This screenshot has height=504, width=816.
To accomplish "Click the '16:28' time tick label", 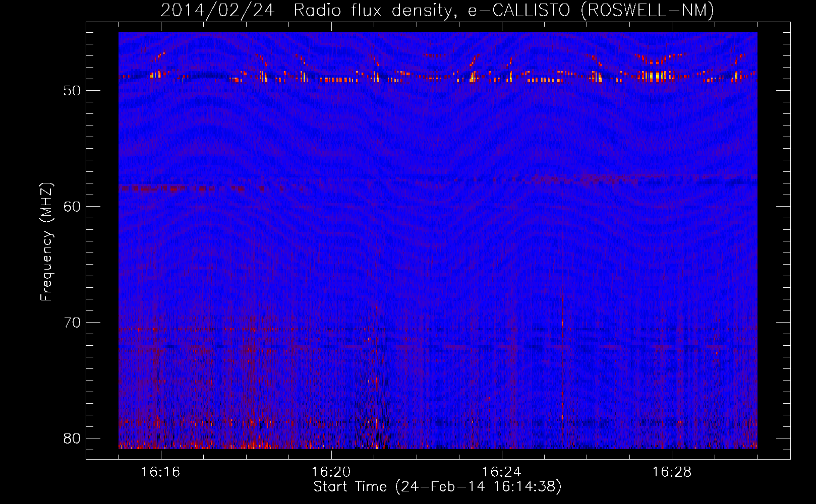I will click(672, 472).
